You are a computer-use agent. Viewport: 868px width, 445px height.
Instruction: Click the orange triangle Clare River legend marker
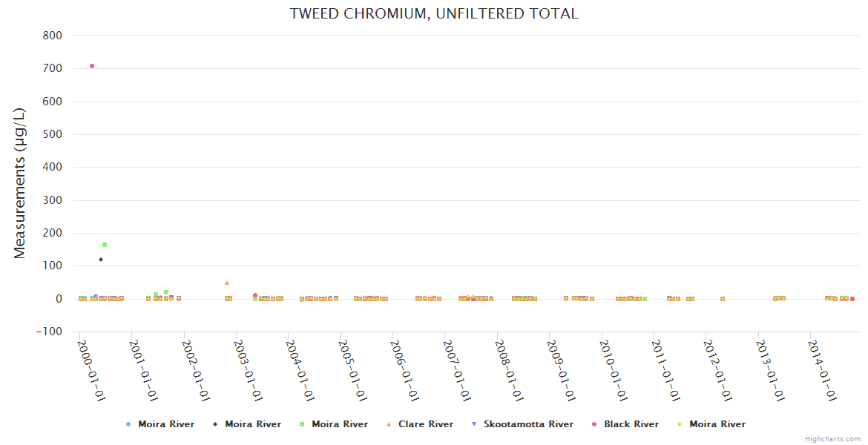[389, 424]
